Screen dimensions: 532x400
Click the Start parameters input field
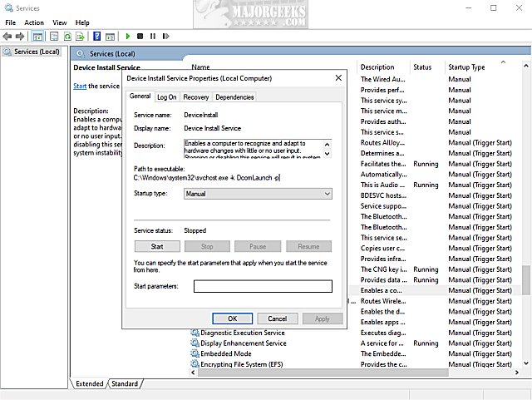[263, 286]
